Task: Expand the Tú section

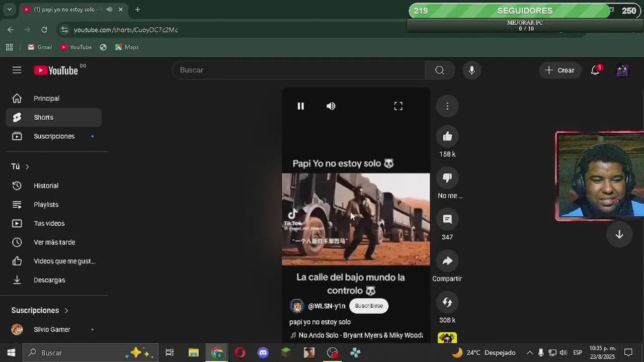Action: (x=20, y=166)
